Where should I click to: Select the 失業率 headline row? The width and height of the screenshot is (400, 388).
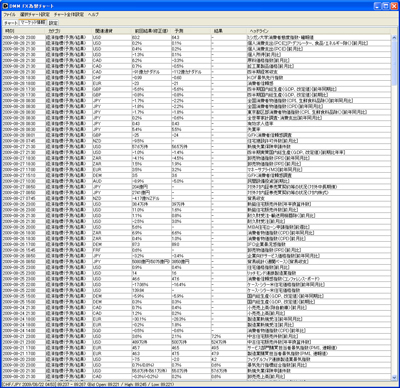click(254, 129)
